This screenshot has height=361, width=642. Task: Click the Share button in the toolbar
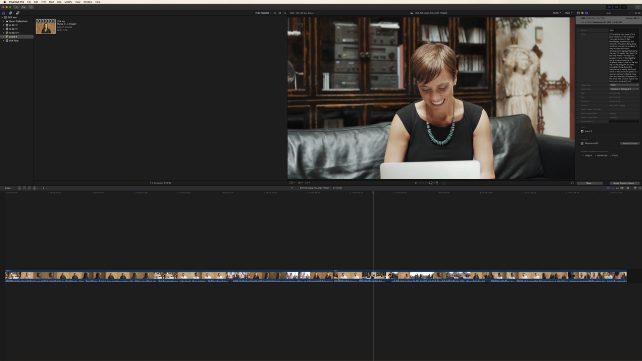tap(638, 7)
